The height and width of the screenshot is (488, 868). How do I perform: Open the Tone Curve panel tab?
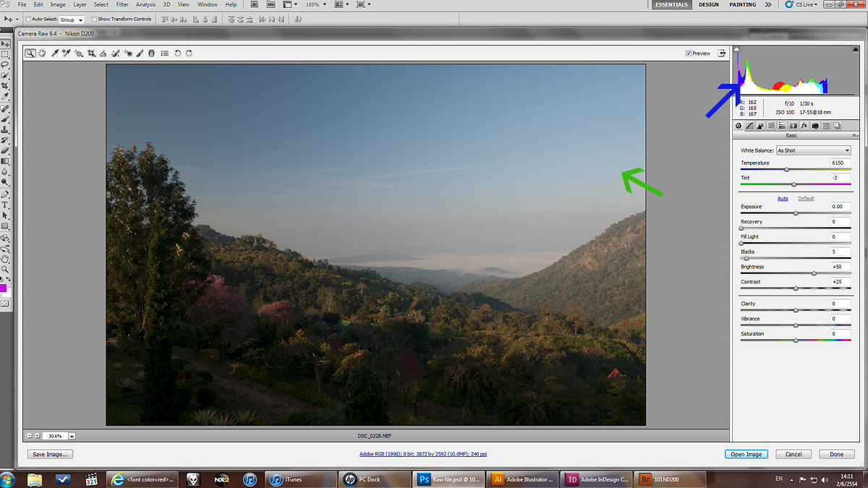tap(749, 126)
